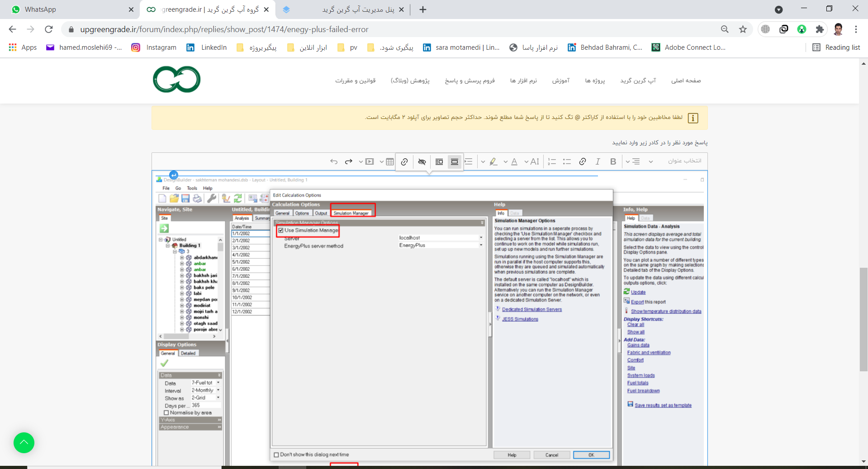Open a new browser tab
Image resolution: width=868 pixels, height=469 pixels.
tap(423, 9)
